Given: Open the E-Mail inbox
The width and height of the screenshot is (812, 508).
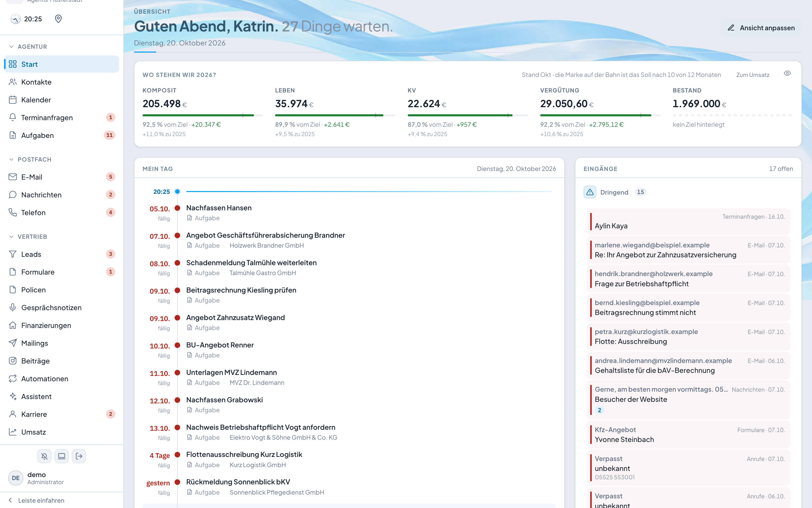Looking at the screenshot, I should tap(61, 177).
